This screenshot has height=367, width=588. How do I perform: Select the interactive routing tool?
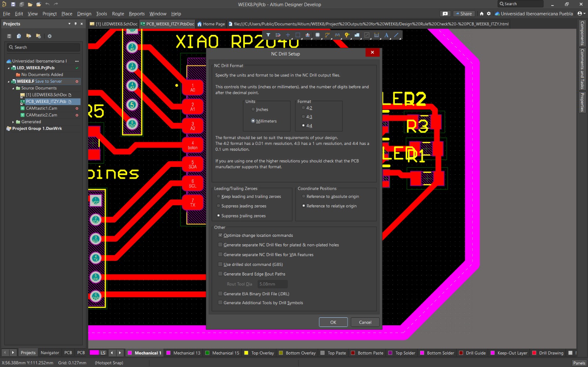pos(327,35)
